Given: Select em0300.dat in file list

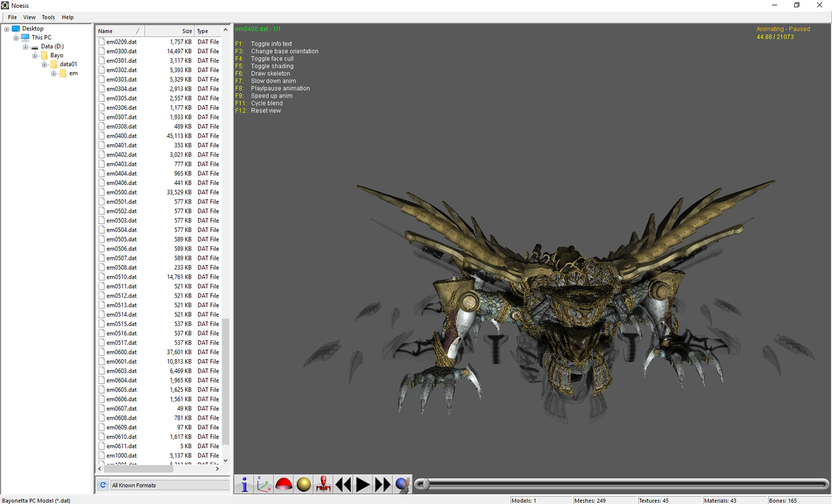Looking at the screenshot, I should pyautogui.click(x=122, y=51).
